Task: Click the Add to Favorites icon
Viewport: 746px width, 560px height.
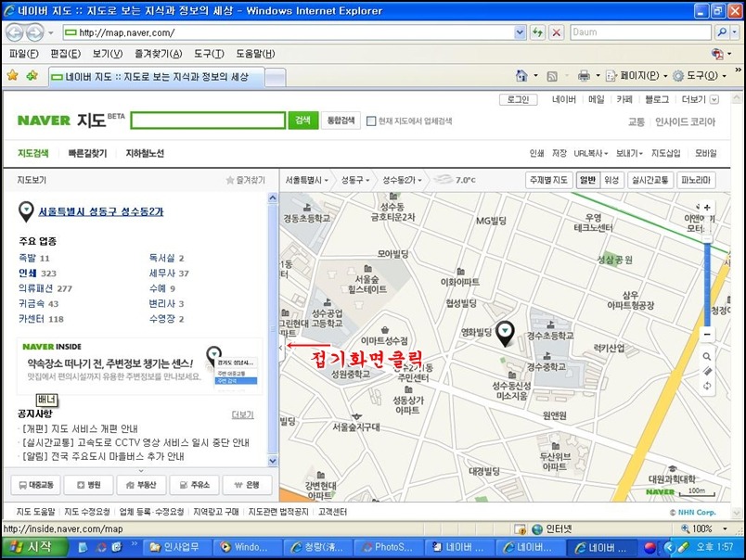Action: (32, 75)
